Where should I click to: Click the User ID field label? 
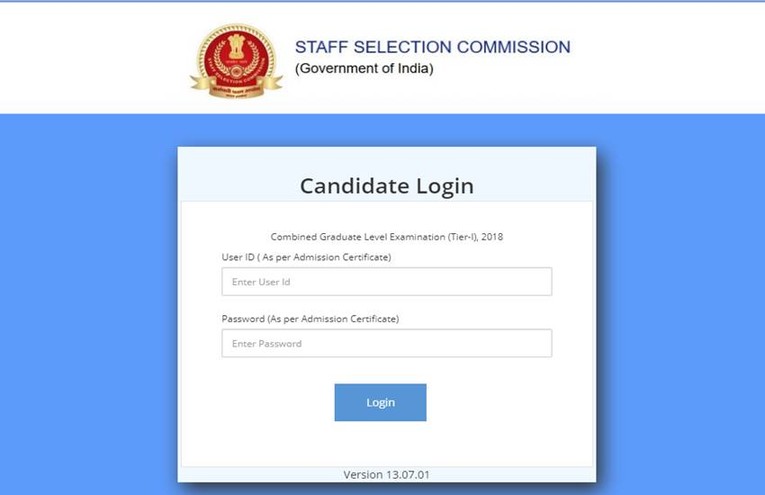[306, 257]
